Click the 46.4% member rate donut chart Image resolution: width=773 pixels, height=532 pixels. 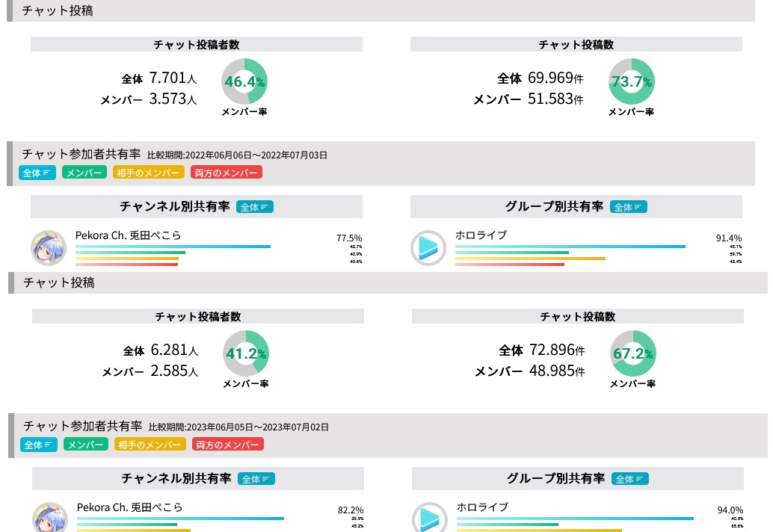(244, 81)
